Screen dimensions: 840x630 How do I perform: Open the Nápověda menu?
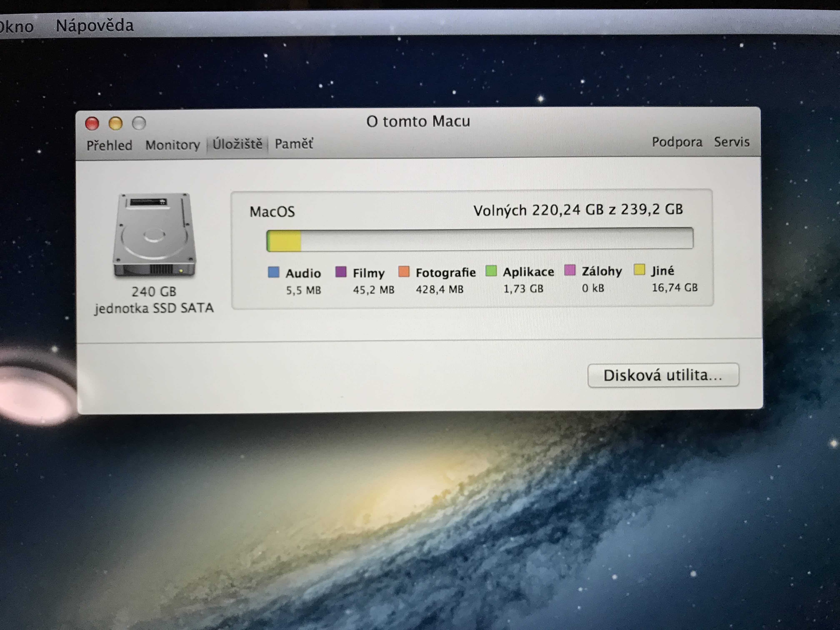(x=95, y=25)
